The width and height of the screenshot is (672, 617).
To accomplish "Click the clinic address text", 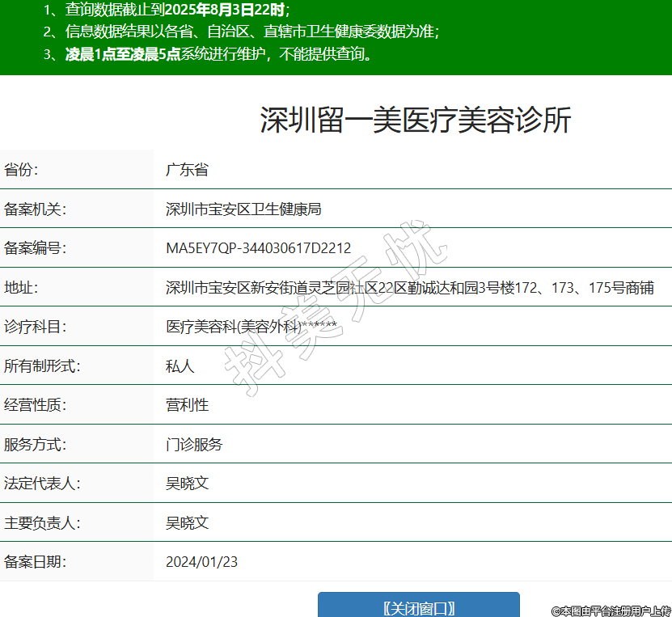I will point(409,288).
